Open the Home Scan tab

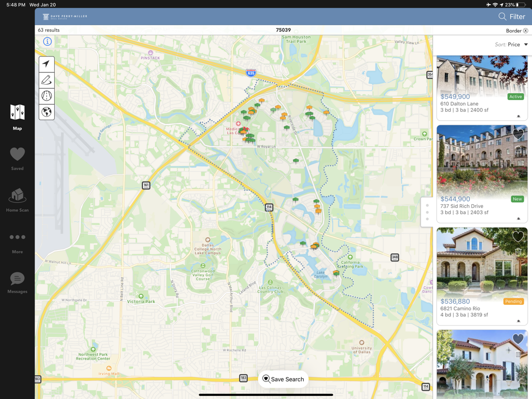pos(18,200)
